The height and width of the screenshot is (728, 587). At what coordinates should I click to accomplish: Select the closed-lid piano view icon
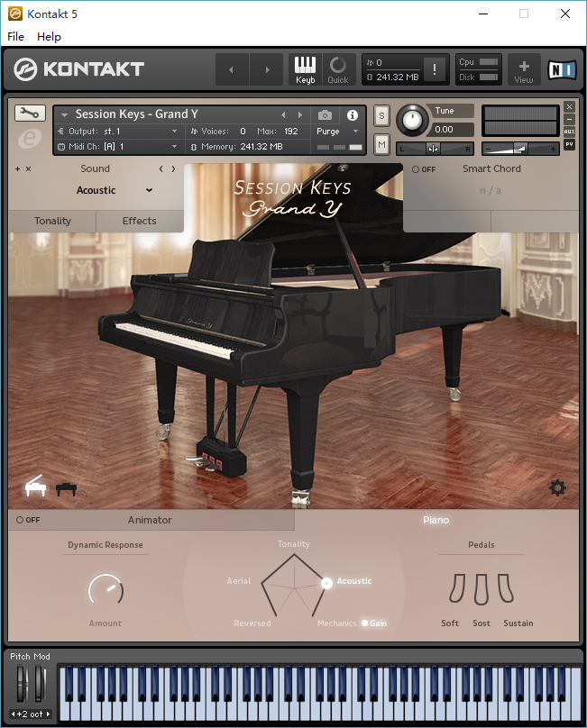click(66, 489)
